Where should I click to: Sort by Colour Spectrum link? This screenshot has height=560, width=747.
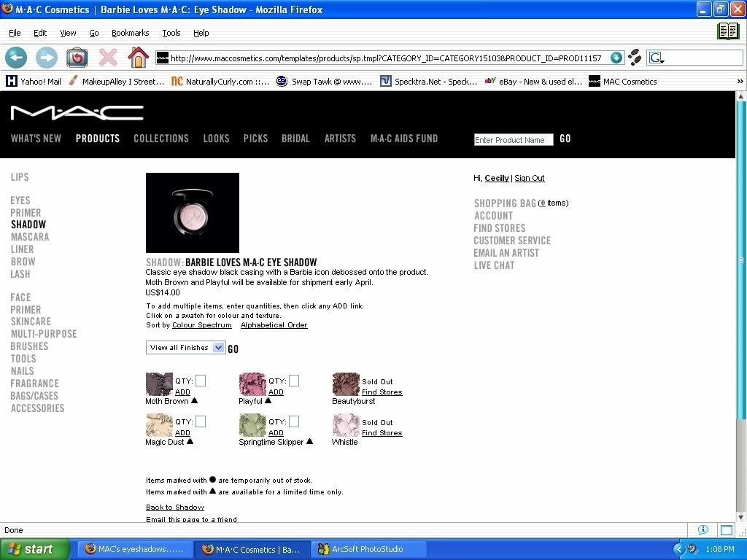[x=202, y=324]
